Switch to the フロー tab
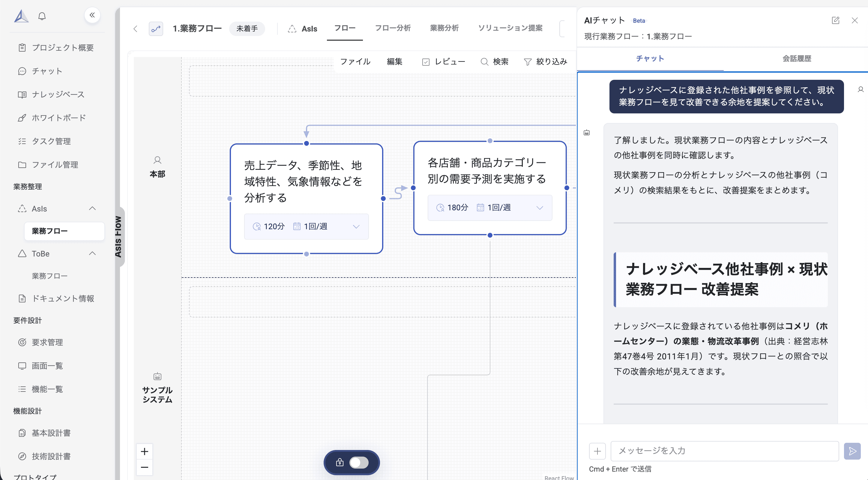This screenshot has width=868, height=480. pyautogui.click(x=345, y=28)
